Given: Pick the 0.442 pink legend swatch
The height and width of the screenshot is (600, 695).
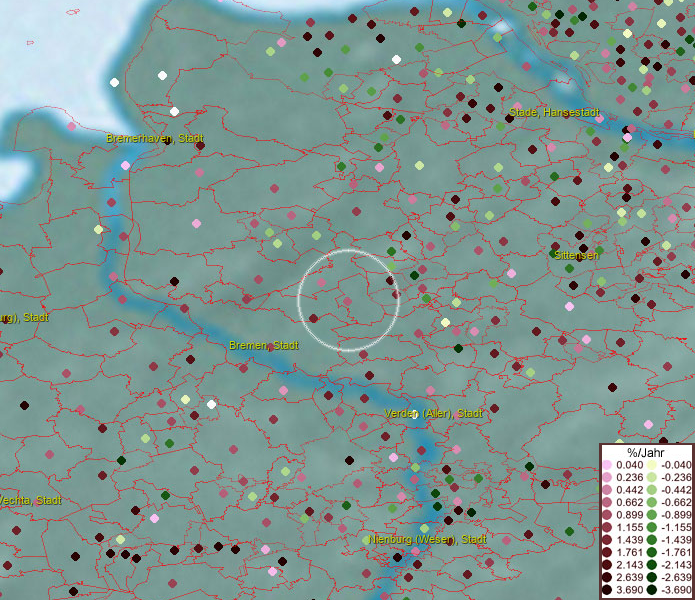Looking at the screenshot, I should 607,491.
